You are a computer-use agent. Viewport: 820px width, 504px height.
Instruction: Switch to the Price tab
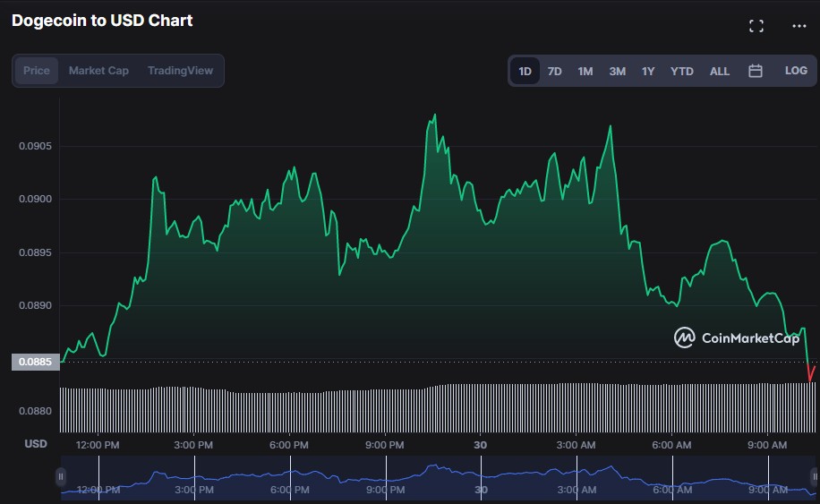click(37, 71)
